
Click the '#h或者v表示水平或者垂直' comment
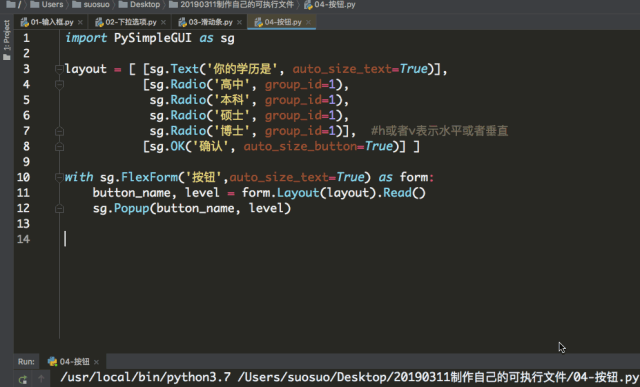point(440,131)
